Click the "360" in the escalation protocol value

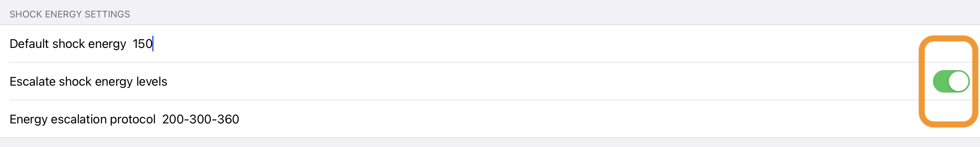click(x=228, y=119)
